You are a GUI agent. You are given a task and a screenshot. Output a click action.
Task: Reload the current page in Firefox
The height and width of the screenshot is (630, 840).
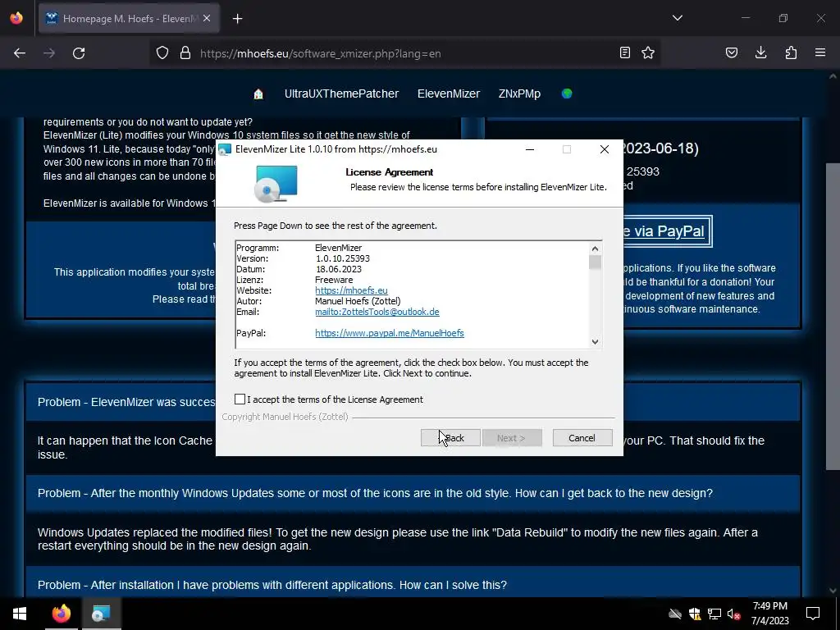coord(79,53)
